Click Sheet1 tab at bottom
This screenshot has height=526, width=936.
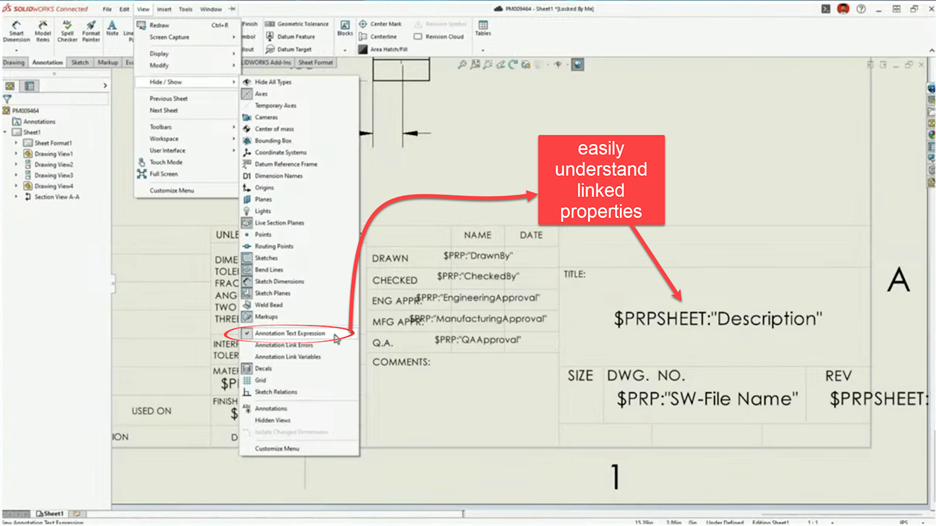click(51, 514)
